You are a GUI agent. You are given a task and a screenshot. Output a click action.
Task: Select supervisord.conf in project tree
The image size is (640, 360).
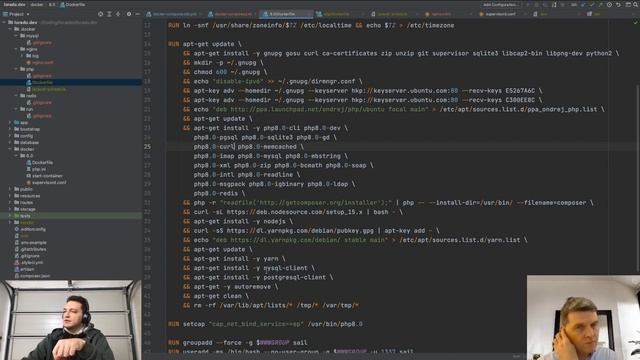click(x=47, y=182)
